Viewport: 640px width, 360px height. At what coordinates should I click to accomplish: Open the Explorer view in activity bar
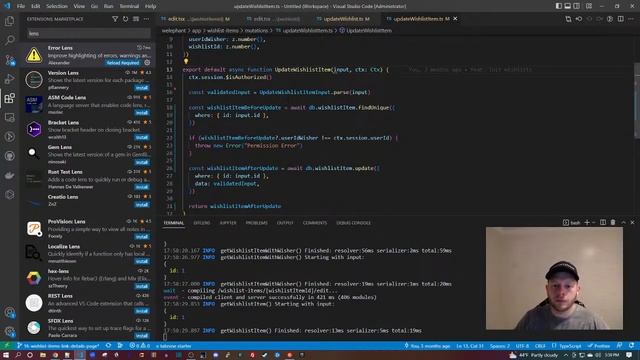9,21
